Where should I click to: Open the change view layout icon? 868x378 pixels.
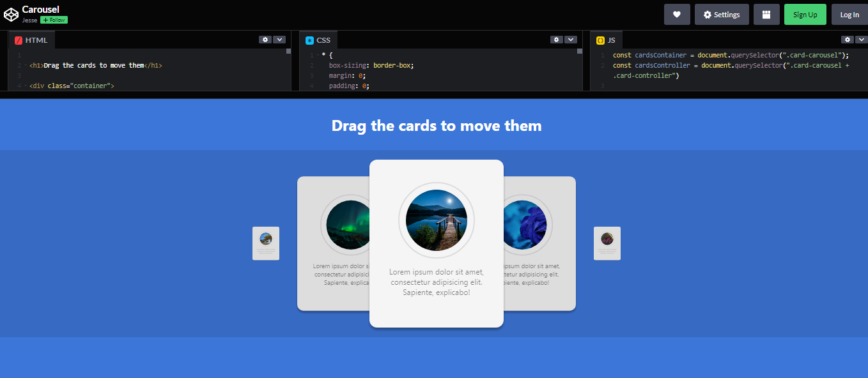(x=766, y=14)
